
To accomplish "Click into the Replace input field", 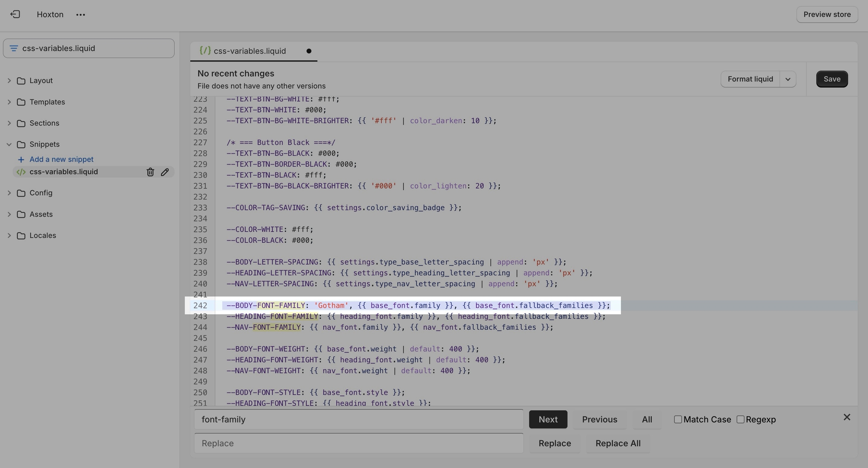I will point(358,444).
